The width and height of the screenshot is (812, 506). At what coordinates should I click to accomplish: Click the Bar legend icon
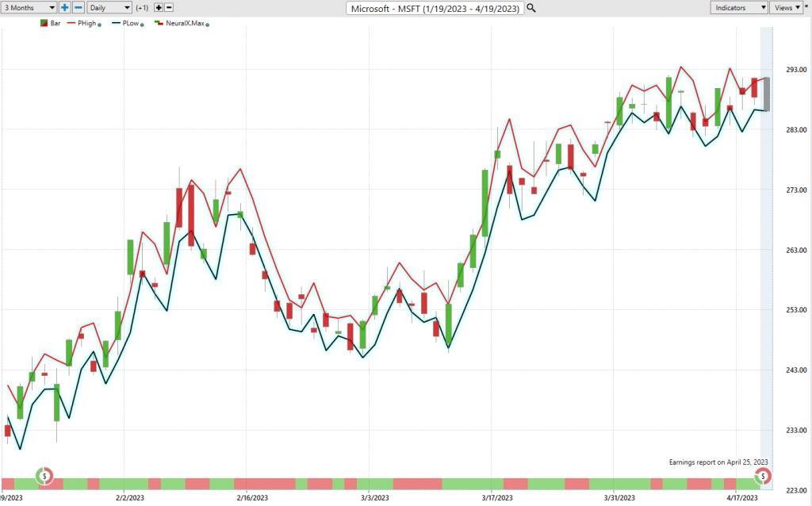tap(44, 23)
